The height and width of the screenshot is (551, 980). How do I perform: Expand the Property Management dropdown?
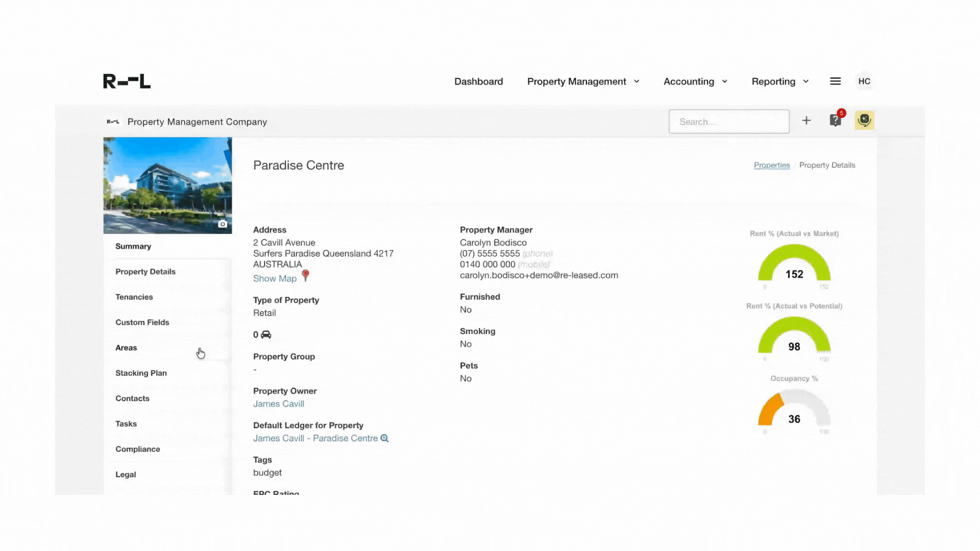[x=583, y=82]
